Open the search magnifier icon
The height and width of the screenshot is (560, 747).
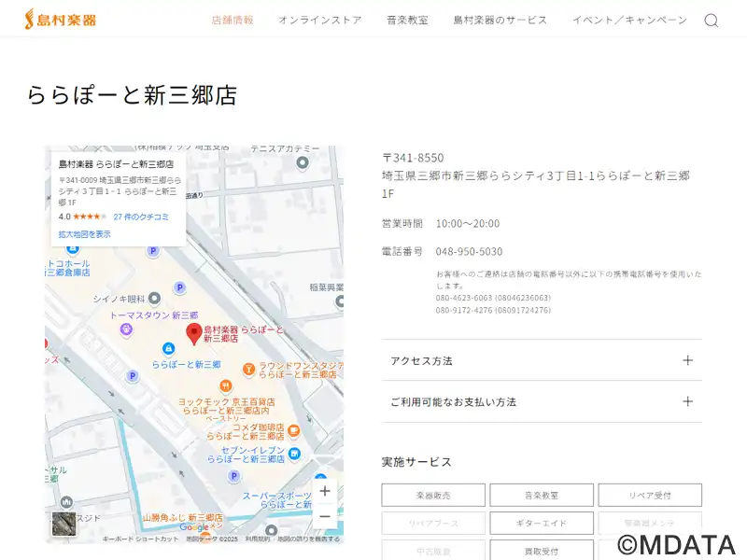coord(712,21)
